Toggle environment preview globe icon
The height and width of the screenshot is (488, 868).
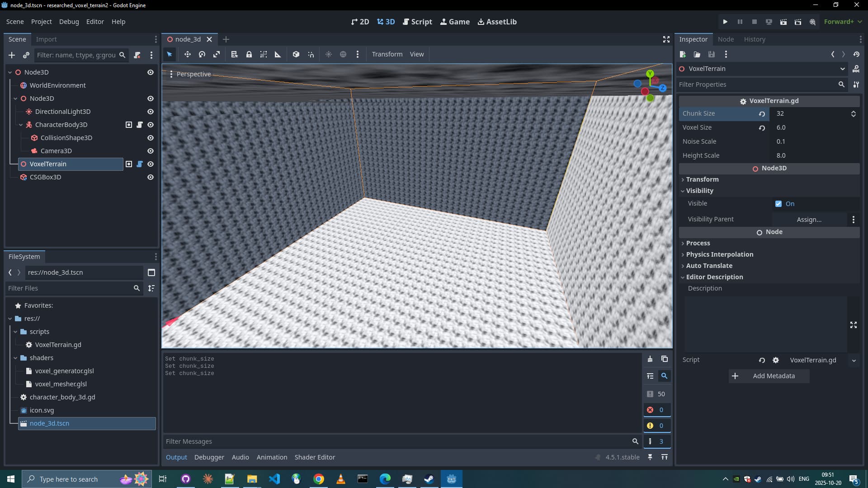343,54
